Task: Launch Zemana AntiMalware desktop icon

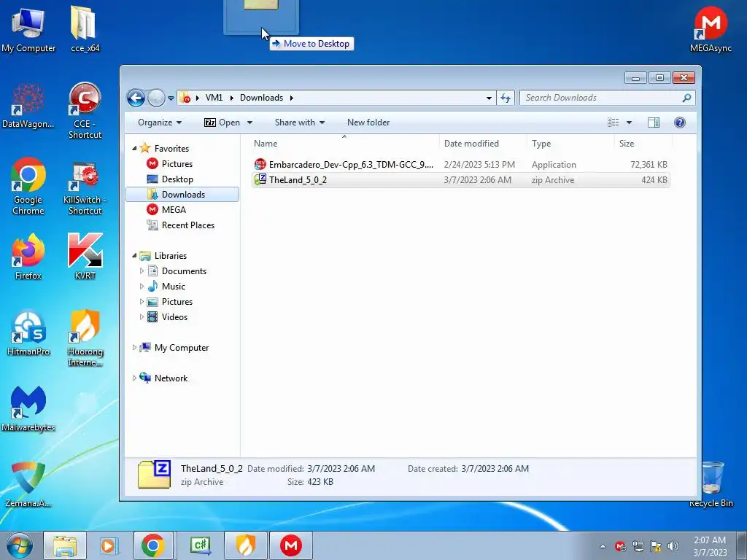Action: (x=28, y=484)
